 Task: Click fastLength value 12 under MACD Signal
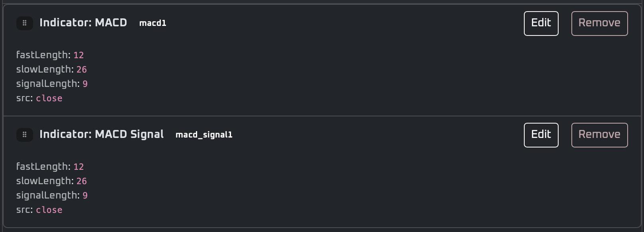[79, 167]
